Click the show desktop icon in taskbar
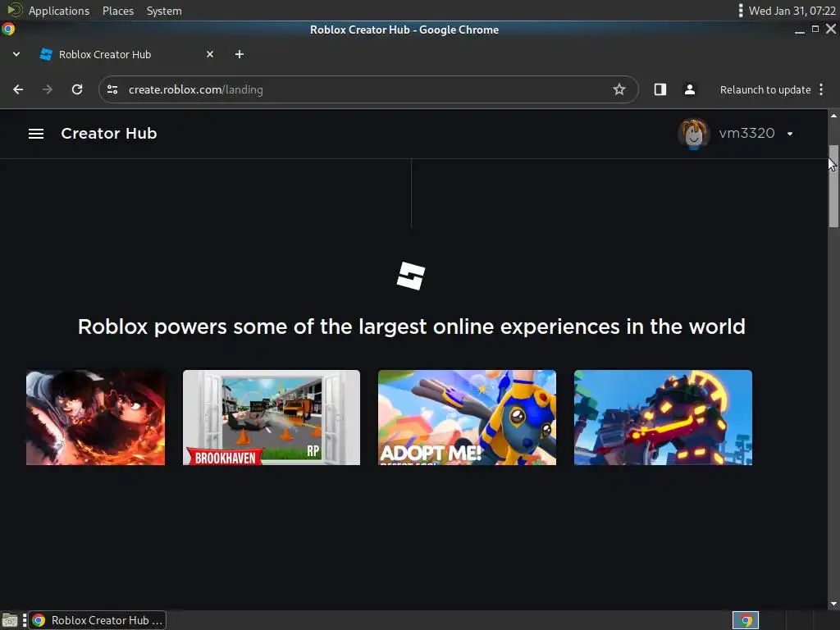 click(x=10, y=620)
